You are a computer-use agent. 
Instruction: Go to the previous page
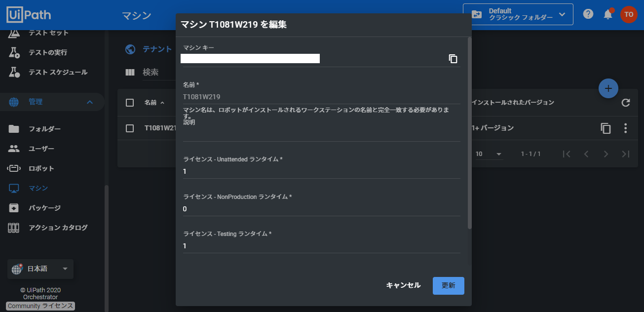coord(586,154)
